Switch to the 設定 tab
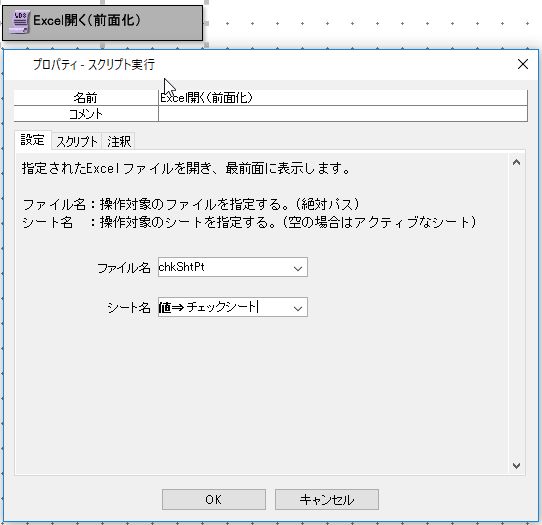542x525 pixels. click(x=33, y=140)
